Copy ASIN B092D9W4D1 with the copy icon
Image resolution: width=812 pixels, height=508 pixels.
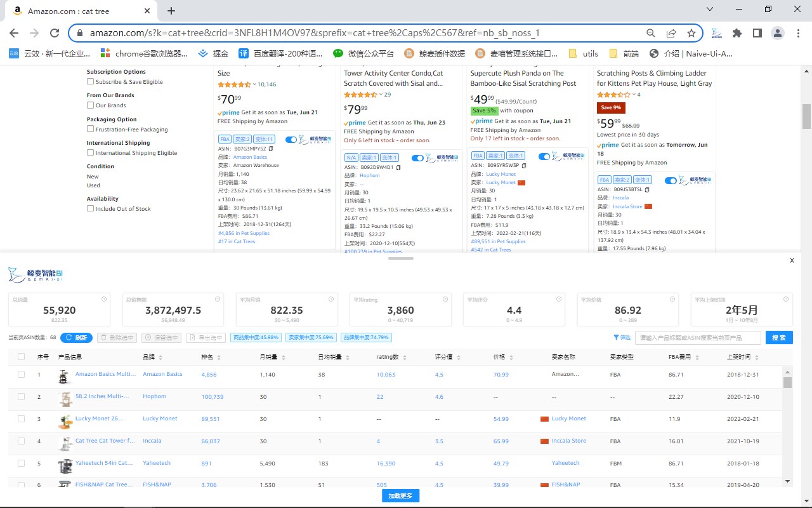(399, 167)
